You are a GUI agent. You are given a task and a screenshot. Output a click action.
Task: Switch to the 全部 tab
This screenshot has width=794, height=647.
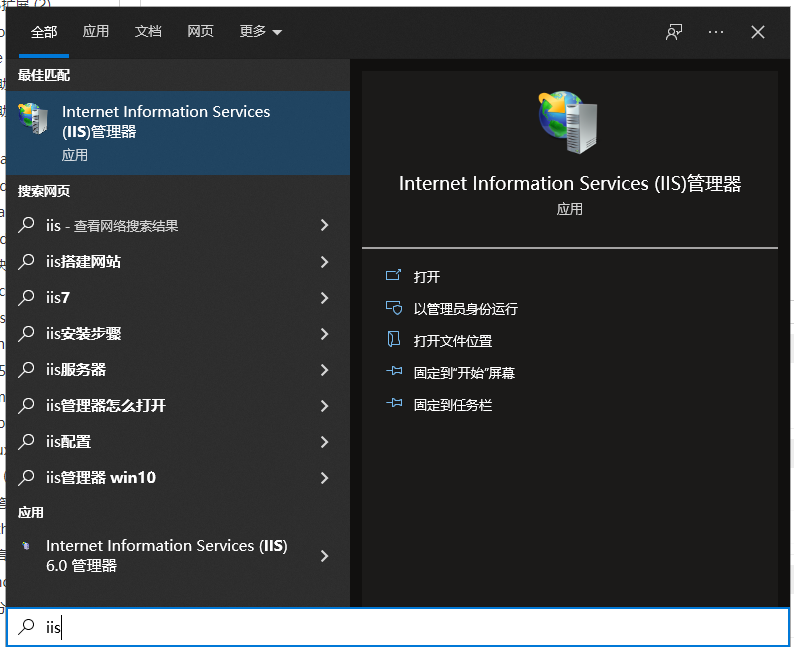[x=44, y=32]
